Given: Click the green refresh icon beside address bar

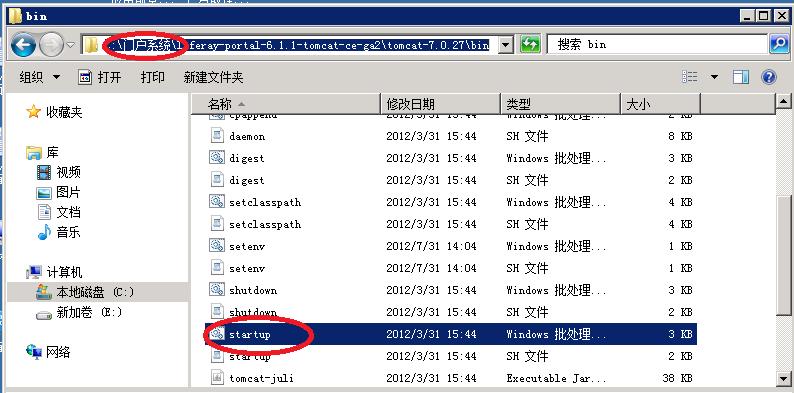Looking at the screenshot, I should pos(530,45).
